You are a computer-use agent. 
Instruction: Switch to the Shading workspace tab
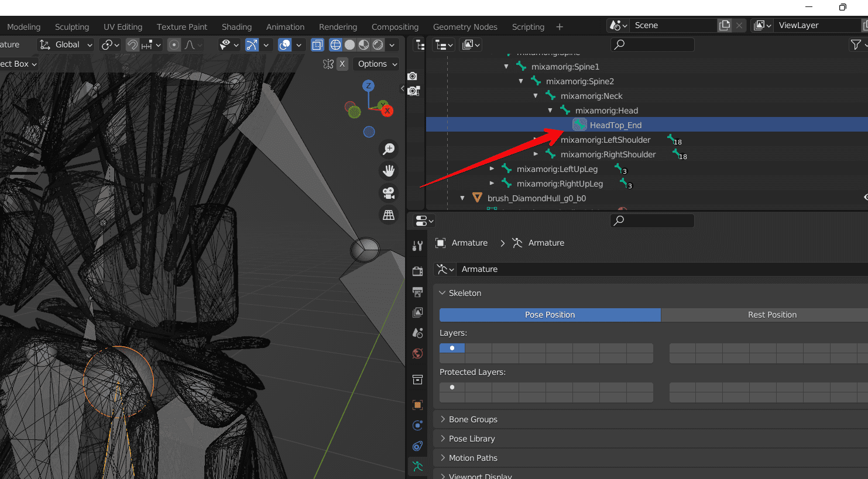236,27
